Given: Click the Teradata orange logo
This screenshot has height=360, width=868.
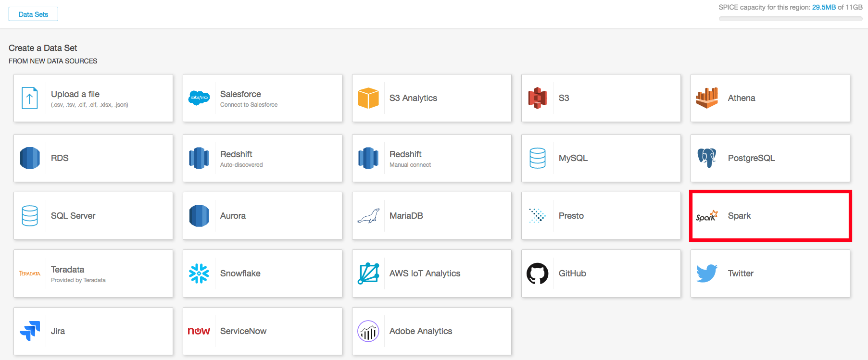Looking at the screenshot, I should [x=30, y=273].
